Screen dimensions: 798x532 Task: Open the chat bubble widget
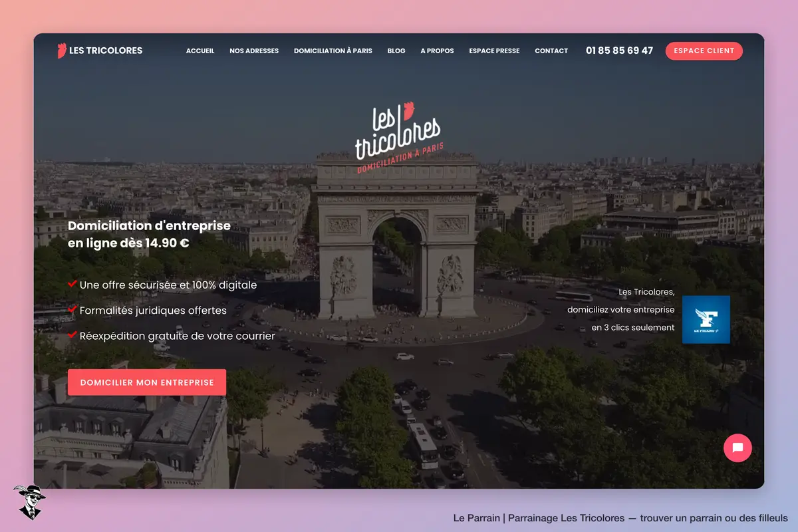click(737, 448)
